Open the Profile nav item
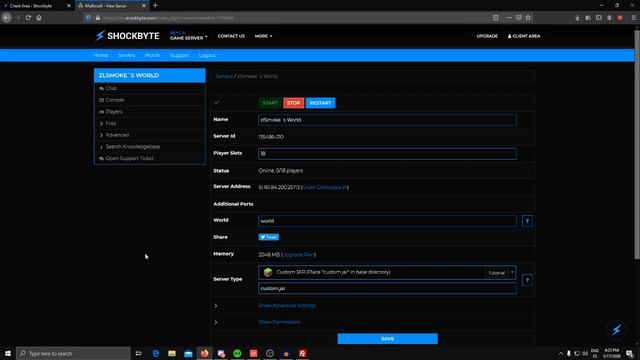Screen dimensions: 640x360 tap(152, 55)
